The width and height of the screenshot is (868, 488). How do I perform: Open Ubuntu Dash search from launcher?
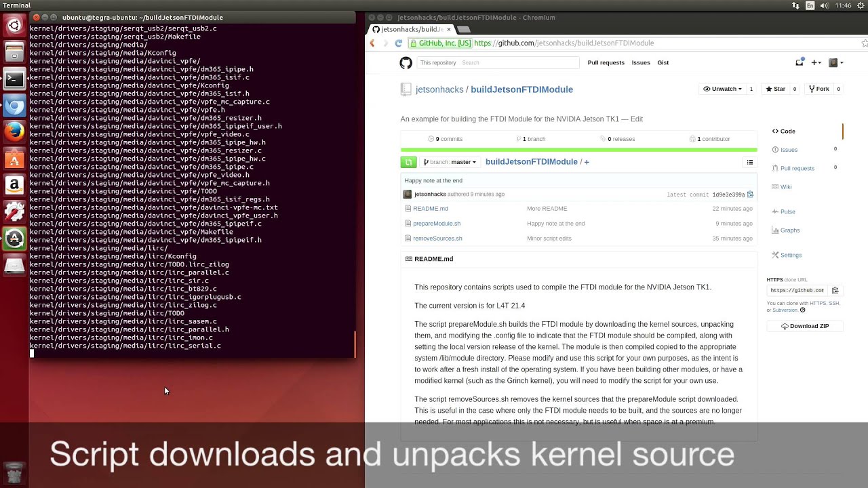[x=14, y=26]
